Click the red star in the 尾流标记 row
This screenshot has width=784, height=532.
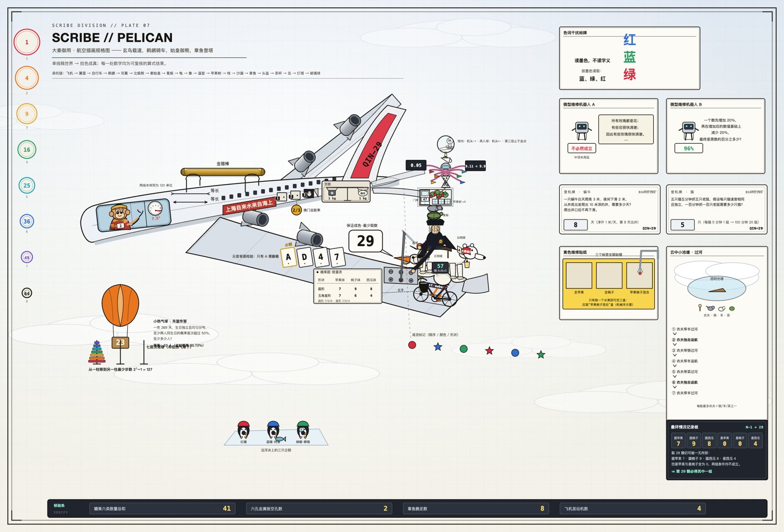pos(489,351)
